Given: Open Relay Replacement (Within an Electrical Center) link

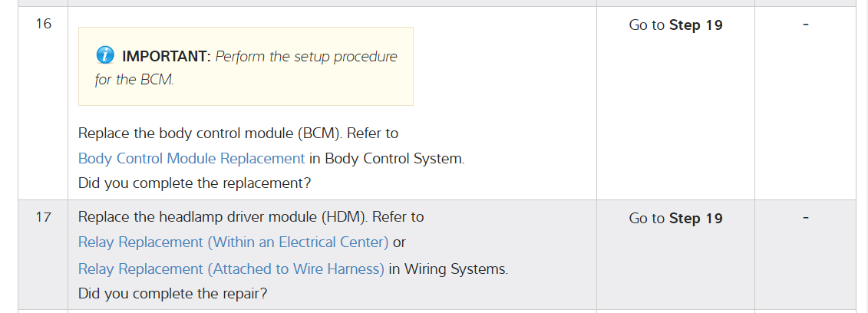Looking at the screenshot, I should [x=233, y=242].
